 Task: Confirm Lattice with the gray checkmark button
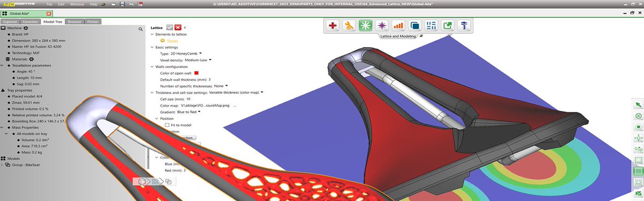click(x=170, y=27)
